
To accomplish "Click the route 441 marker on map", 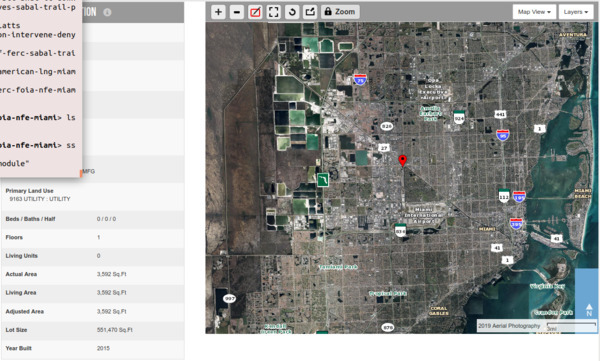I will [x=500, y=114].
